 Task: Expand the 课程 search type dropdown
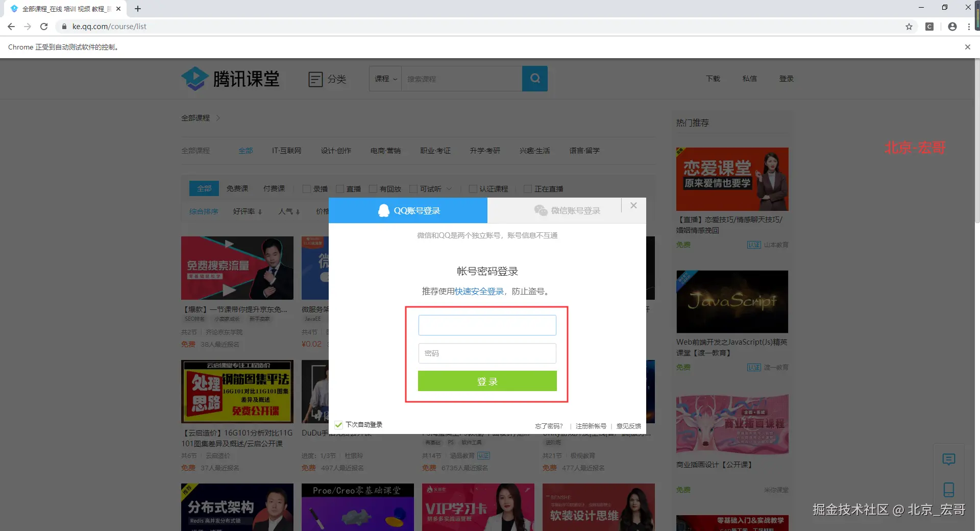point(385,79)
